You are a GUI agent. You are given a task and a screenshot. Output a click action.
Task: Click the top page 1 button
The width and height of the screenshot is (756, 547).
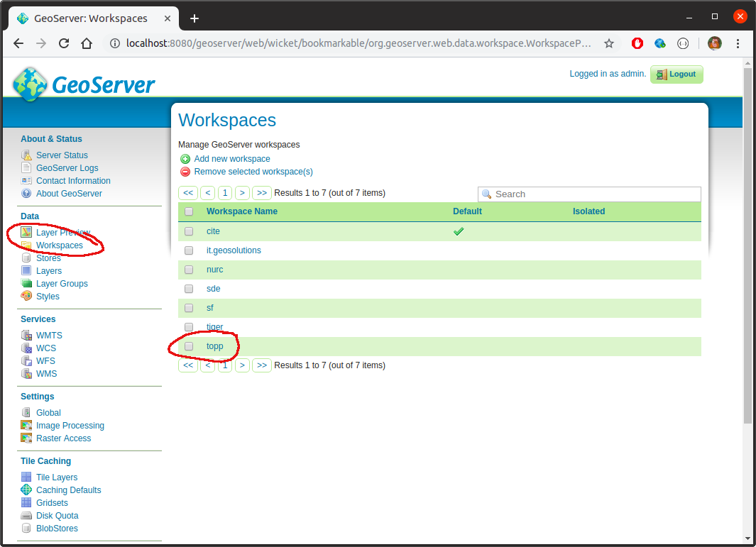pos(225,193)
